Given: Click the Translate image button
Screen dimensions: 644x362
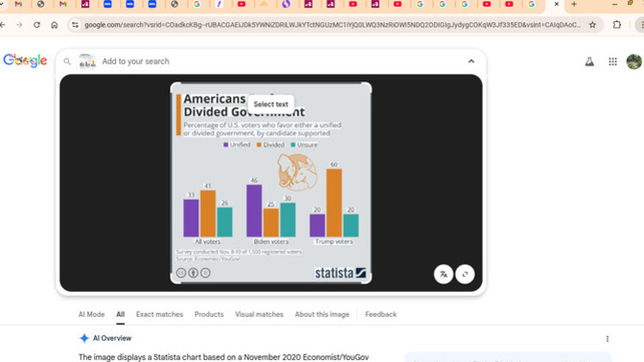Looking at the screenshot, I should pos(444,274).
